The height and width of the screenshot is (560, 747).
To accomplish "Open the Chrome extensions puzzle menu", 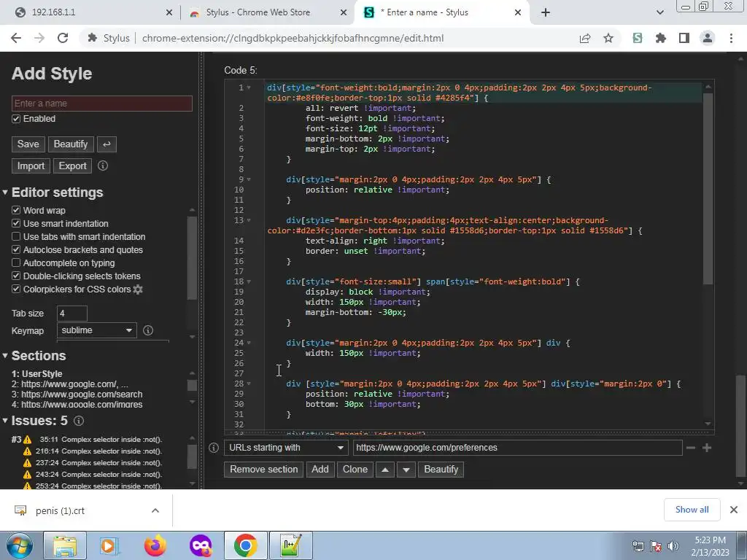I will [x=661, y=38].
